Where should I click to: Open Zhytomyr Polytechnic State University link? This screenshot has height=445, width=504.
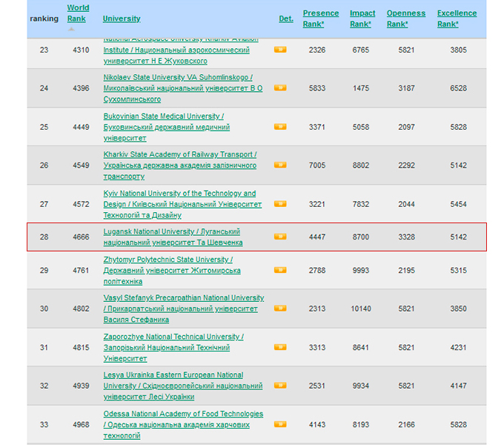(x=172, y=271)
